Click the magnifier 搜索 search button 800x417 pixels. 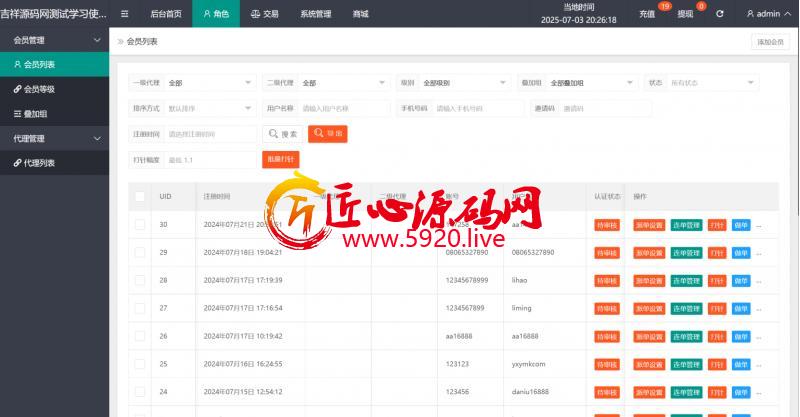click(281, 133)
